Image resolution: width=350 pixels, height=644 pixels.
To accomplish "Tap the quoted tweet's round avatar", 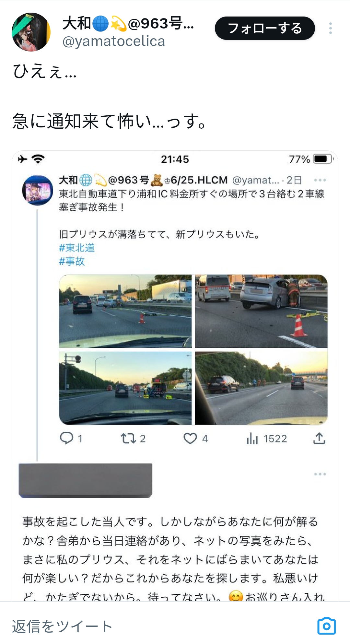I will pos(37,190).
